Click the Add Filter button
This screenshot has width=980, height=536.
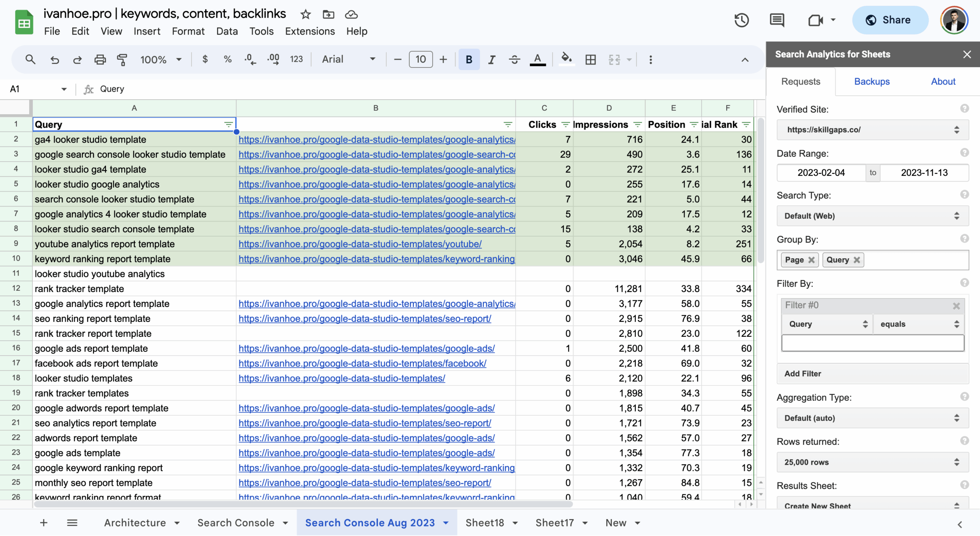(x=872, y=374)
